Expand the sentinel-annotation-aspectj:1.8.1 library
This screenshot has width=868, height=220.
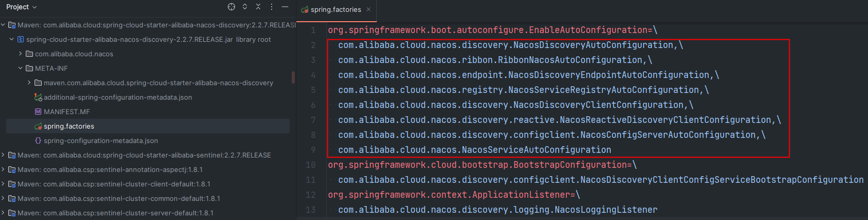point(3,169)
